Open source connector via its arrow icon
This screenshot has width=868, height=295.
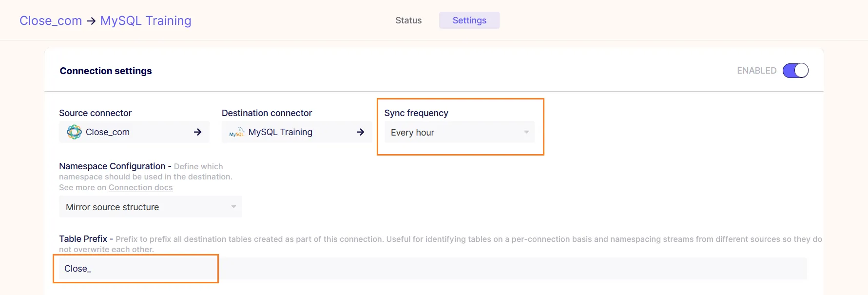(197, 132)
